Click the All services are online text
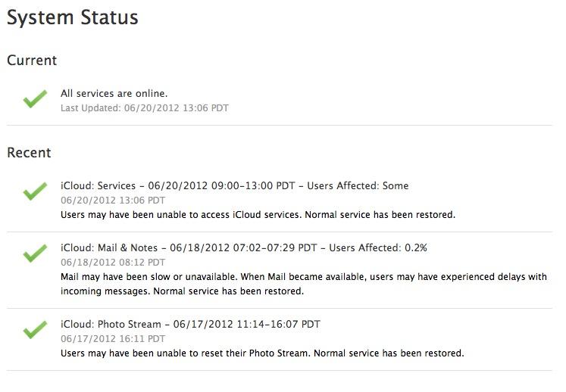Screen dimensions: 566x392 [x=114, y=93]
